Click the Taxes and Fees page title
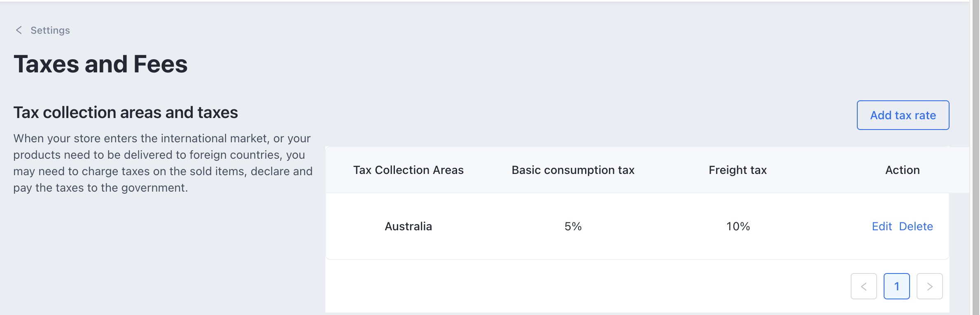Viewport: 980px width, 315px height. (x=100, y=64)
